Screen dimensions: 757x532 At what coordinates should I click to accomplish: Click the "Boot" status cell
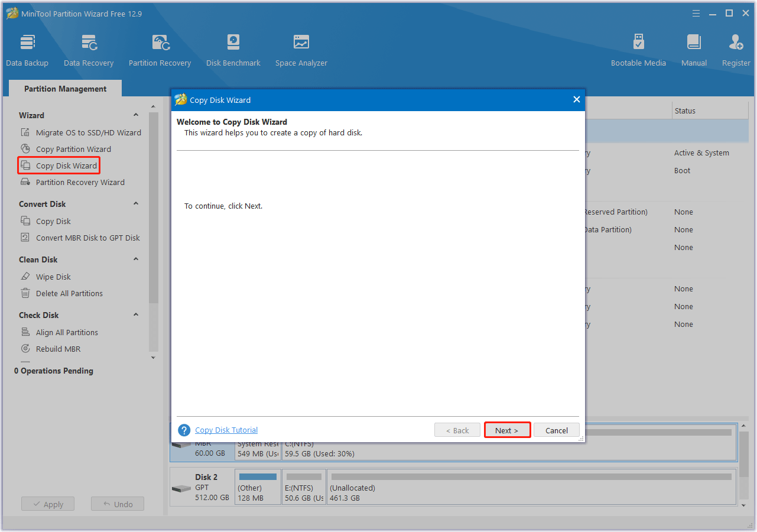[683, 170]
